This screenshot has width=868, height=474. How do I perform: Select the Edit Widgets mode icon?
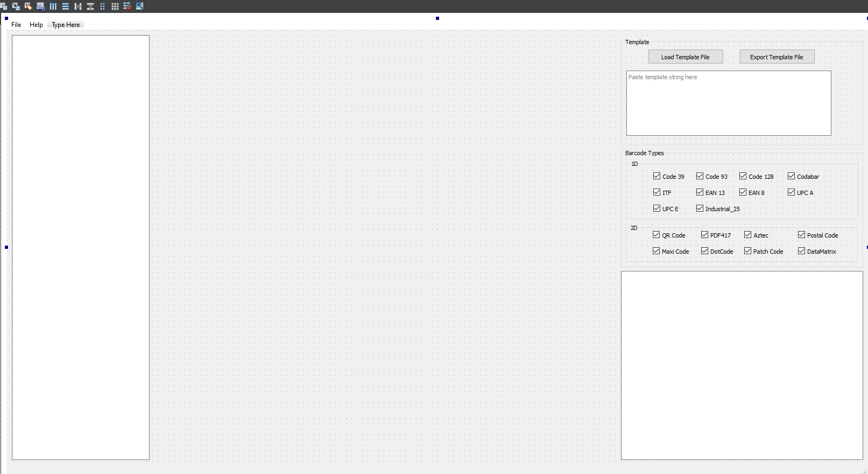pos(4,6)
